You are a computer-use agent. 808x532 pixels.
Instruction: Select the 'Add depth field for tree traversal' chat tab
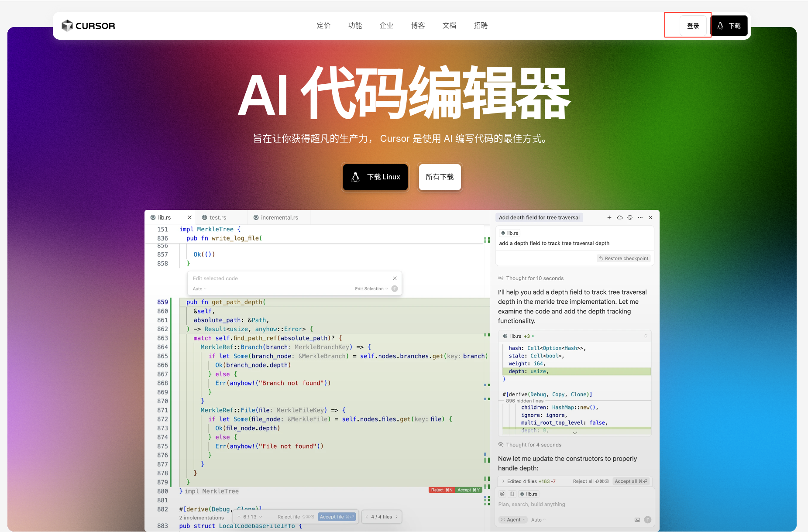539,217
